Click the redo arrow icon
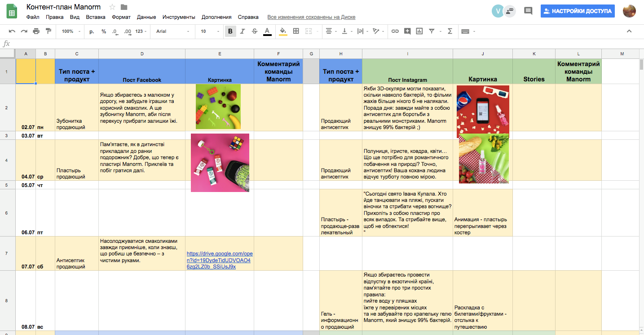The image size is (644, 335). (24, 31)
